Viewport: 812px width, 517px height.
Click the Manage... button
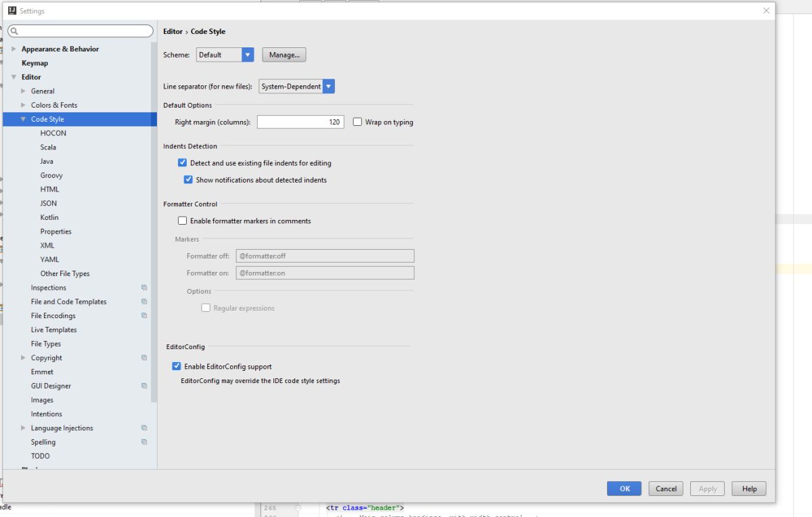click(284, 55)
